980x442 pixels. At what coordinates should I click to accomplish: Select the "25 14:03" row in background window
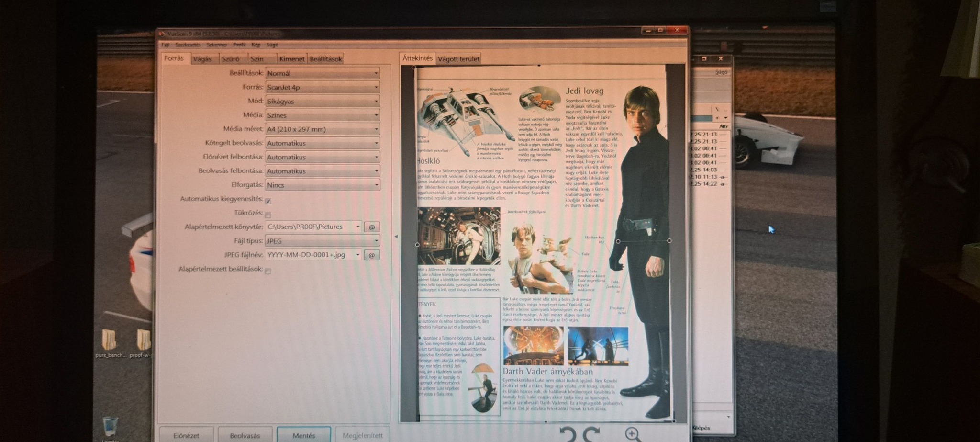[710, 170]
